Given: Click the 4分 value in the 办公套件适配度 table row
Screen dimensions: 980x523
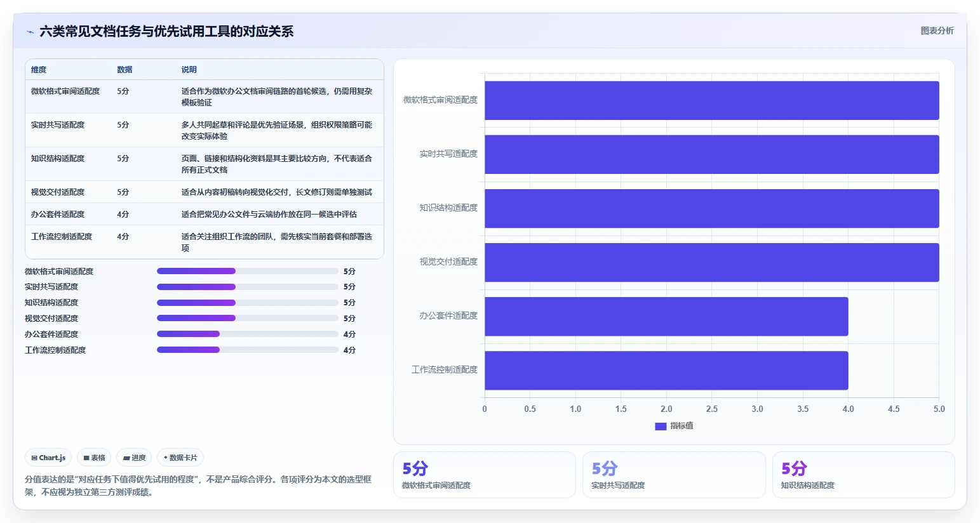Looking at the screenshot, I should pyautogui.click(x=123, y=215).
